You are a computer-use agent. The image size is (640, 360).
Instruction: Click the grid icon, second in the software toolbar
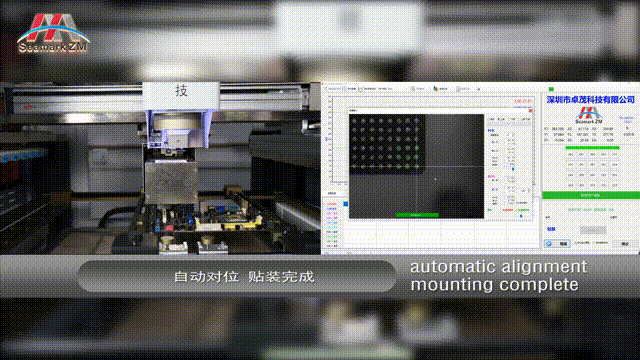[x=344, y=89]
